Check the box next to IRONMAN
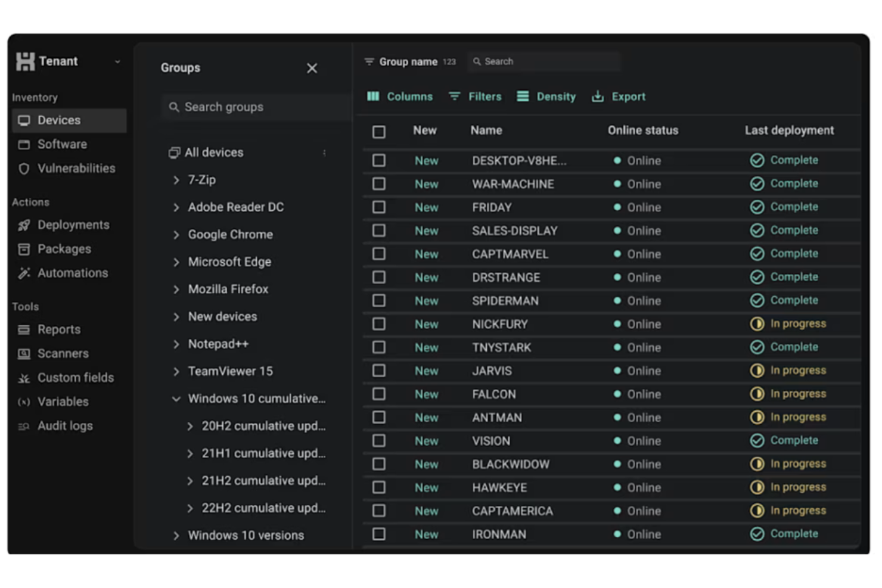This screenshot has height=588, width=882. pos(379,534)
